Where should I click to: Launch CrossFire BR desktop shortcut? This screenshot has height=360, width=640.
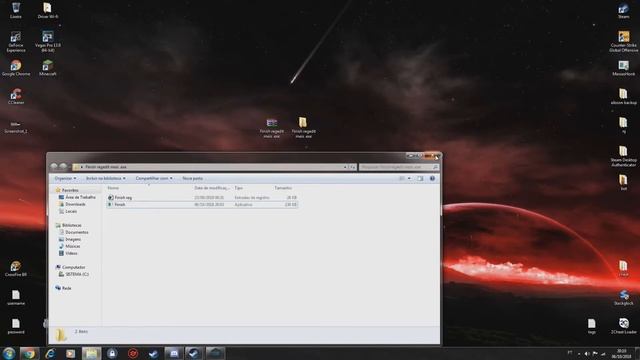tap(16, 269)
